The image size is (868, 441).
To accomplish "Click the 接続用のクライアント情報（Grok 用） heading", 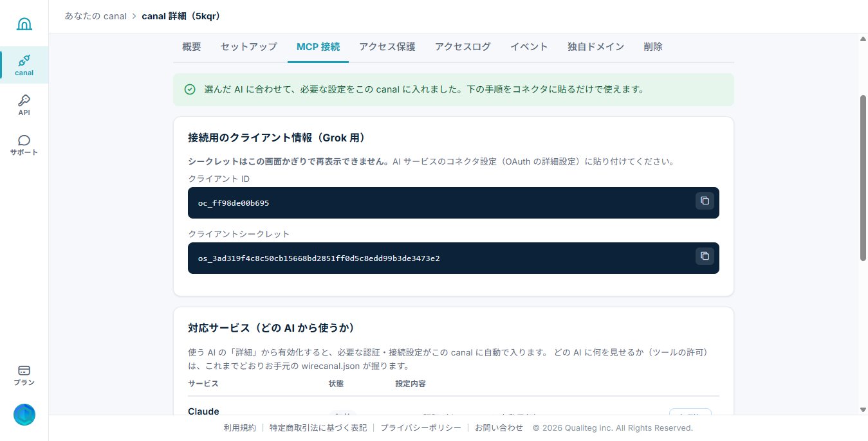I will pyautogui.click(x=277, y=138).
